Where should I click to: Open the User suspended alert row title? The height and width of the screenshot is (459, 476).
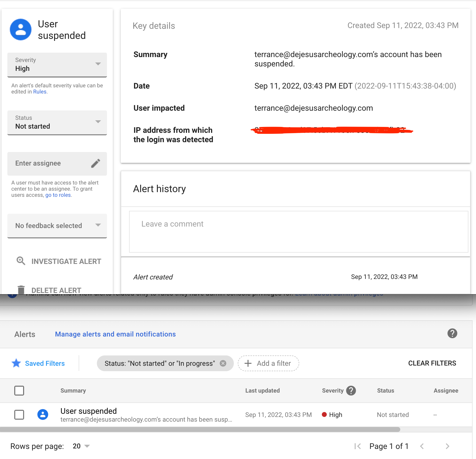coord(89,411)
